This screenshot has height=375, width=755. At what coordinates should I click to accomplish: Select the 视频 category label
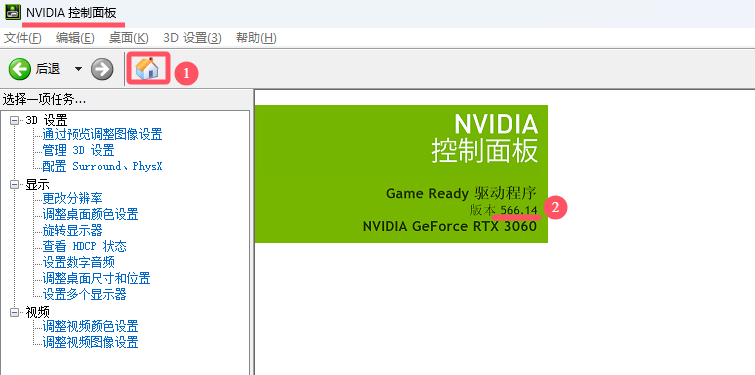(37, 312)
